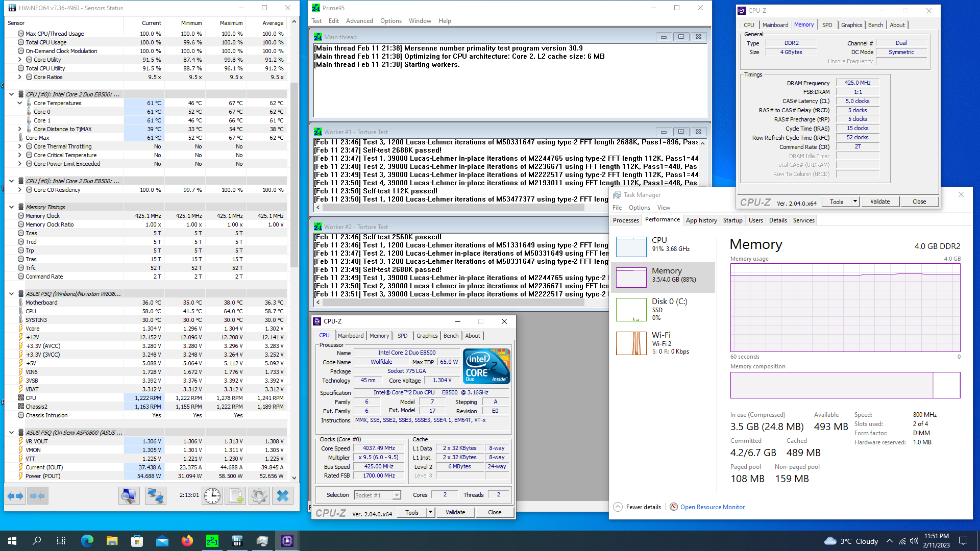This screenshot has width=980, height=551.
Task: Open Selection Socket #1 combo box
Action: pos(378,495)
